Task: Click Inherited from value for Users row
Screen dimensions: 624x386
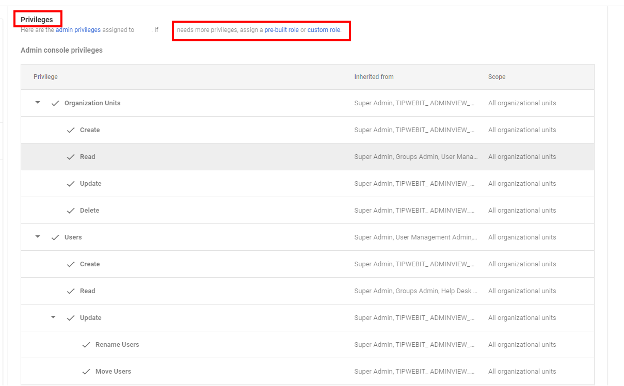Action: pyautogui.click(x=416, y=237)
